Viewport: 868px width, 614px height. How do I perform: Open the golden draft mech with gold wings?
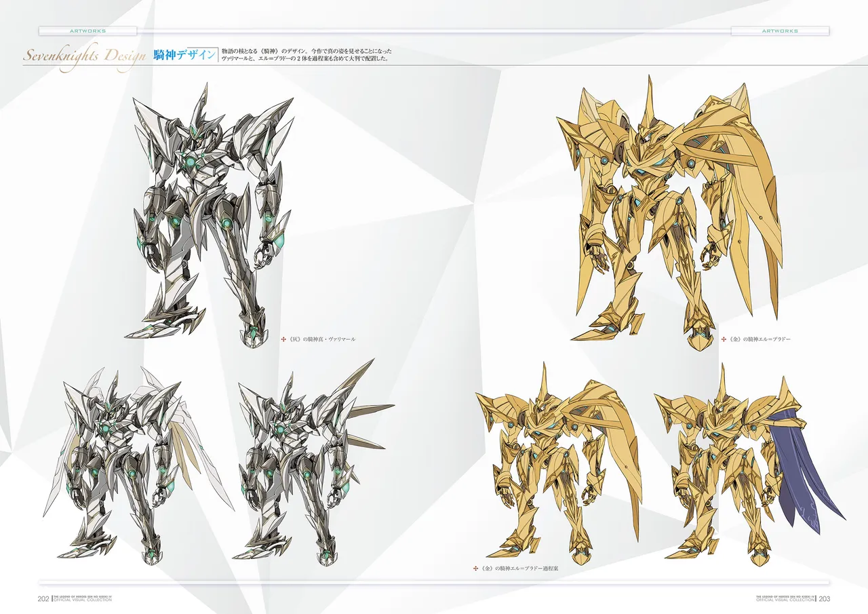pyautogui.click(x=559, y=463)
